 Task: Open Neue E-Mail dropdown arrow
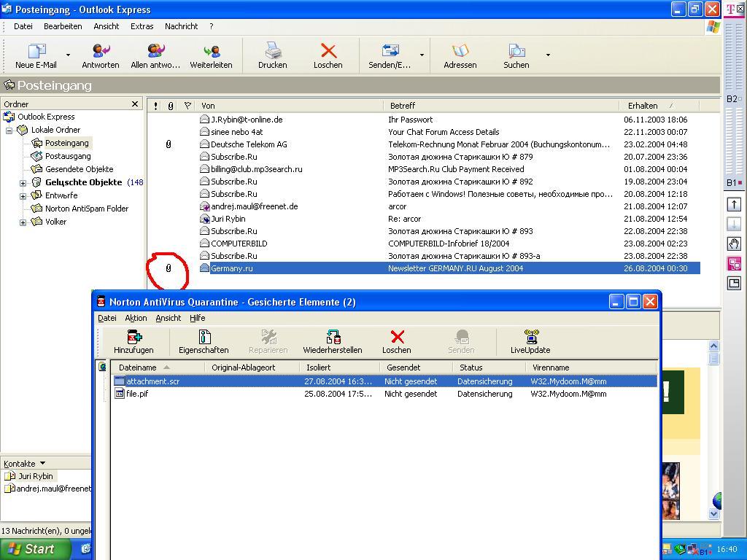pos(68,55)
